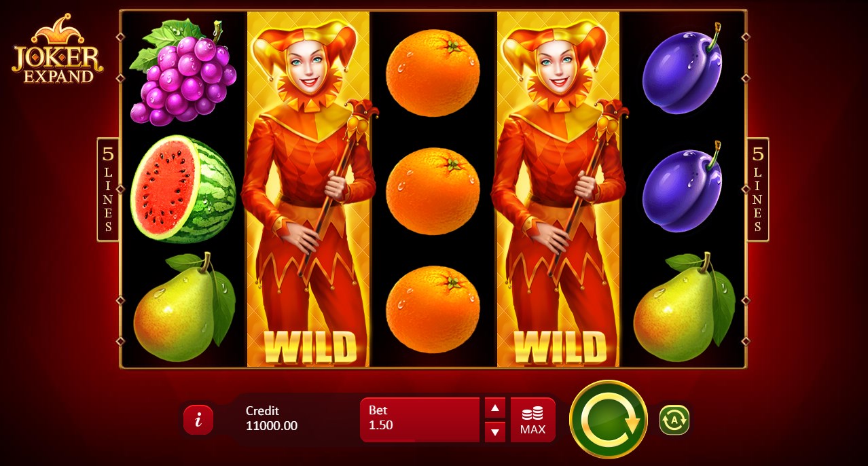Screen dimensions: 868x466
Task: Click the Bet 1.50 field
Action: point(420,420)
